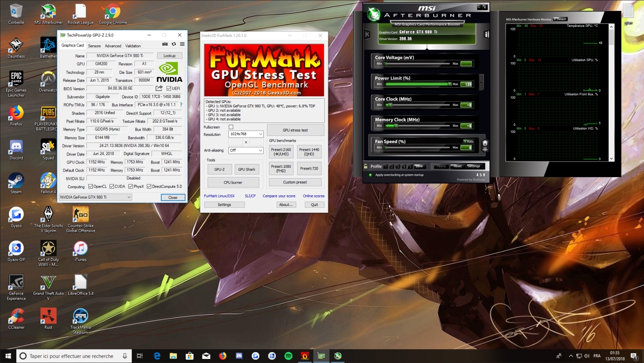Adjust Power Limit slider handle
The height and width of the screenshot is (363, 644).
pos(449,84)
